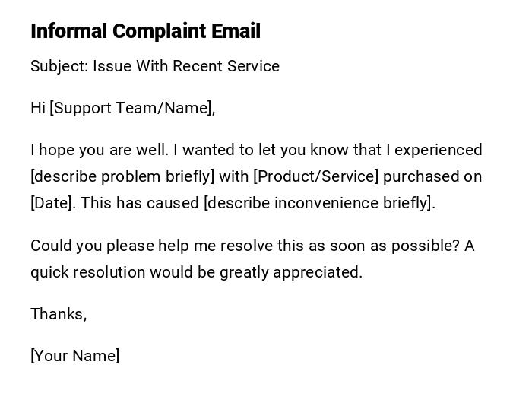Click the word "Subject:" in the subject line
Viewport: 532px width, 403px height.
click(x=59, y=66)
